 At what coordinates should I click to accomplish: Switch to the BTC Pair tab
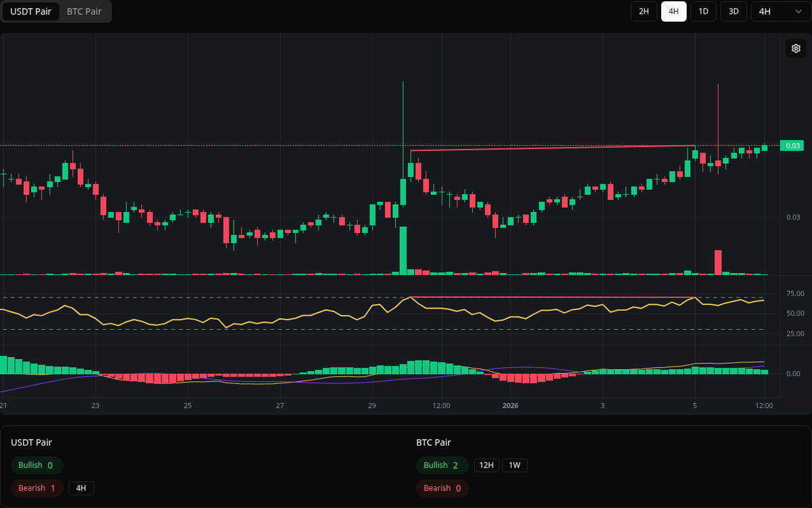point(83,12)
